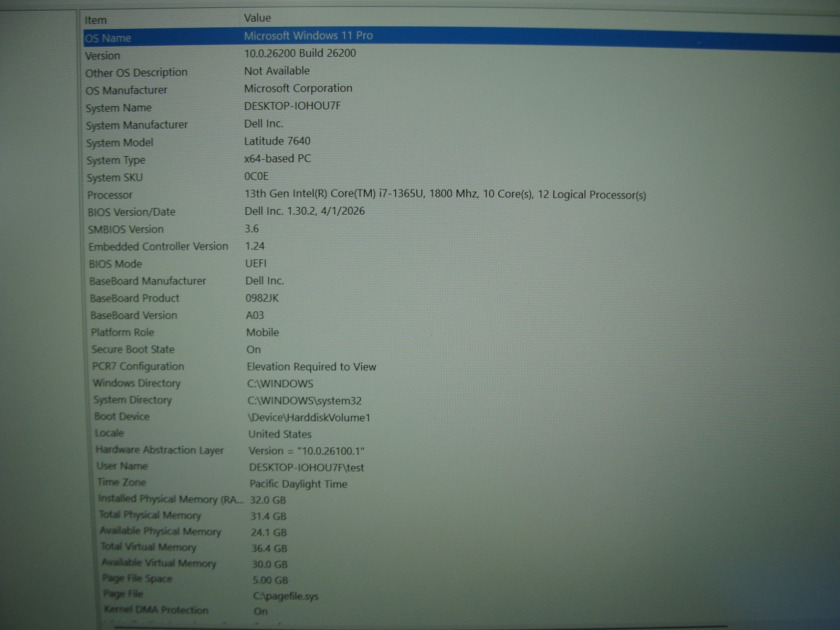The width and height of the screenshot is (840, 630).
Task: Select the Locale row label
Action: pyautogui.click(x=109, y=433)
